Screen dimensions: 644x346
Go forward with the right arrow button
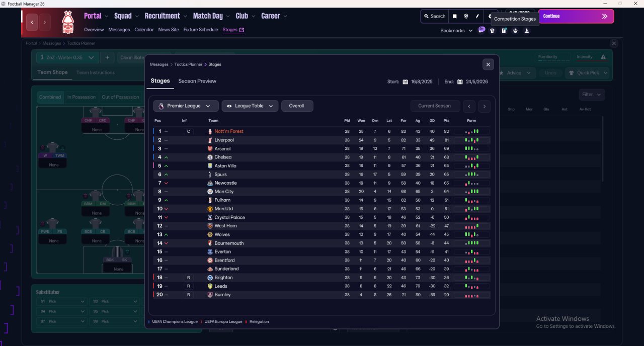45,22
